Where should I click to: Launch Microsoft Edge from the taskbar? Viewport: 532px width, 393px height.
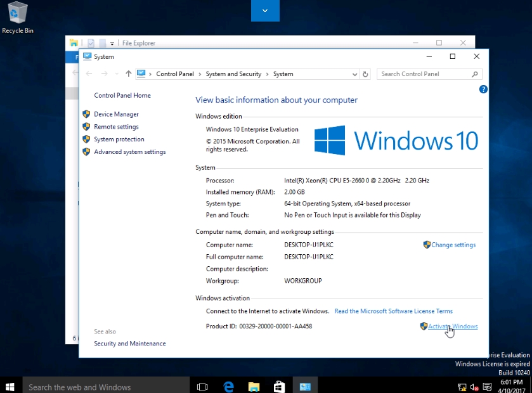(228, 386)
